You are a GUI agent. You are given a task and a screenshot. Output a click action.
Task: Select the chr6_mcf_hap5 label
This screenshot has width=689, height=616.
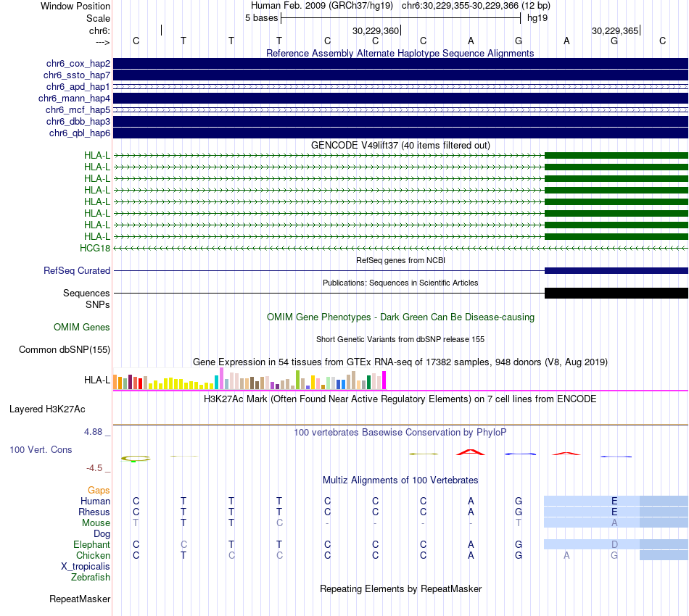pyautogui.click(x=78, y=109)
